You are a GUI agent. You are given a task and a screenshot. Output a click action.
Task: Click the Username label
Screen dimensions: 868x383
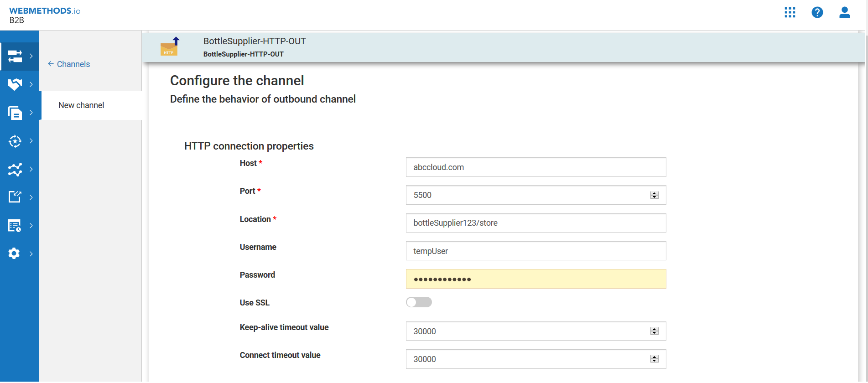[258, 247]
